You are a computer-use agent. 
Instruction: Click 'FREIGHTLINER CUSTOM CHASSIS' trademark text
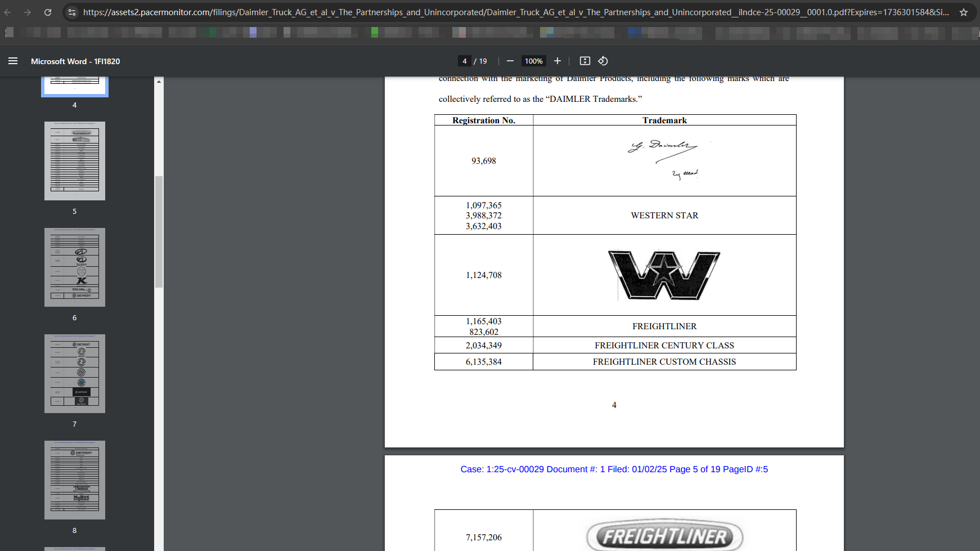pos(664,362)
